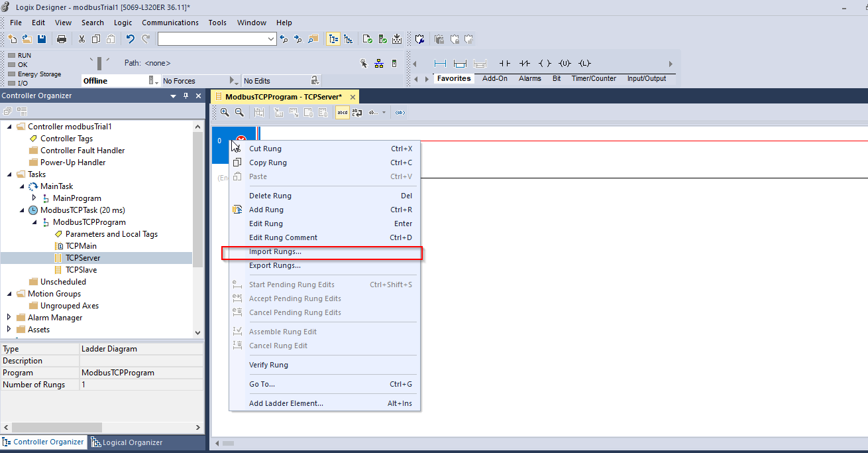Insert an Output Energize coil instruction
Image resolution: width=868 pixels, height=453 pixels.
point(545,63)
